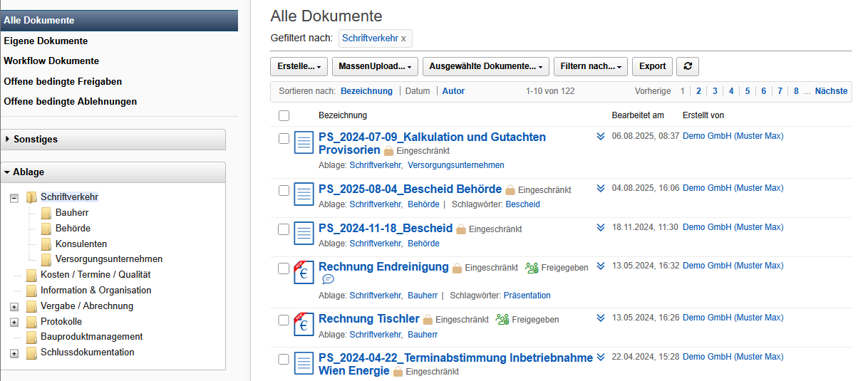Click the Kosten / Termine / Qualität folder icon
The height and width of the screenshot is (381, 868).
tap(31, 275)
